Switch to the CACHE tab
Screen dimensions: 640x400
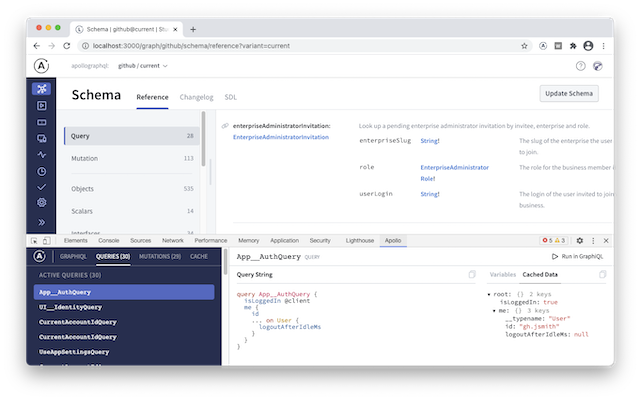199,256
